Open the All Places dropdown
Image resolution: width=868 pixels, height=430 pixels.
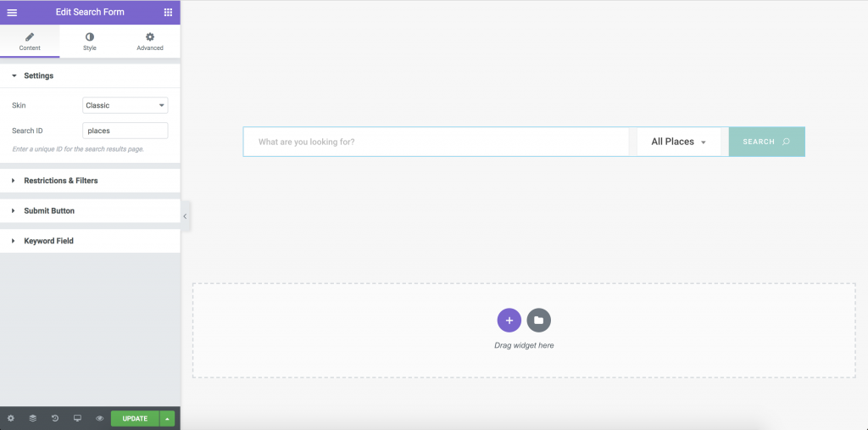coord(679,142)
